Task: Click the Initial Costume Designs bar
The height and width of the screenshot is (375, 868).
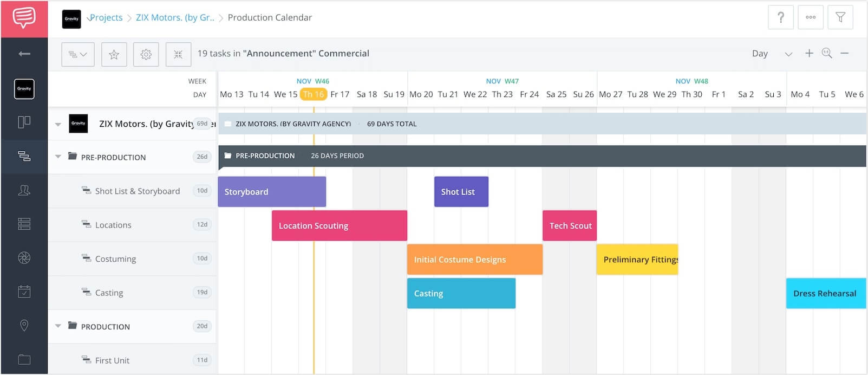Action: (x=475, y=260)
